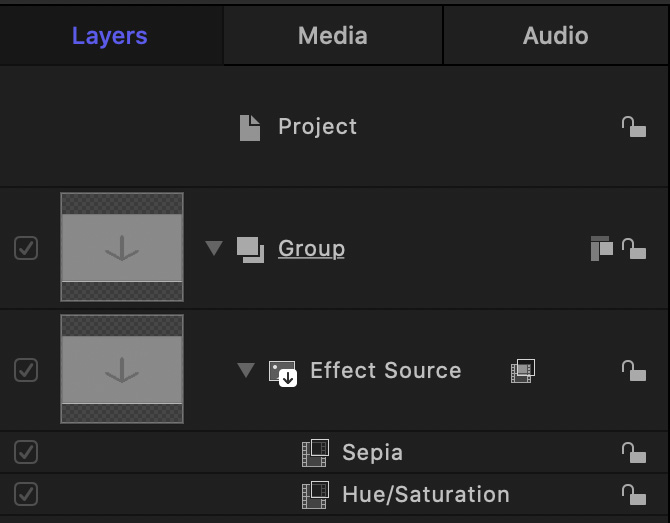Open the Audio tab

pos(555,36)
